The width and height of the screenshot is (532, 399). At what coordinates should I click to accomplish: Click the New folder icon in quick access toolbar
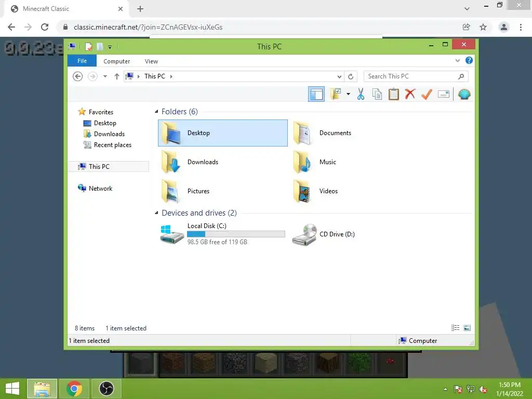100,46
